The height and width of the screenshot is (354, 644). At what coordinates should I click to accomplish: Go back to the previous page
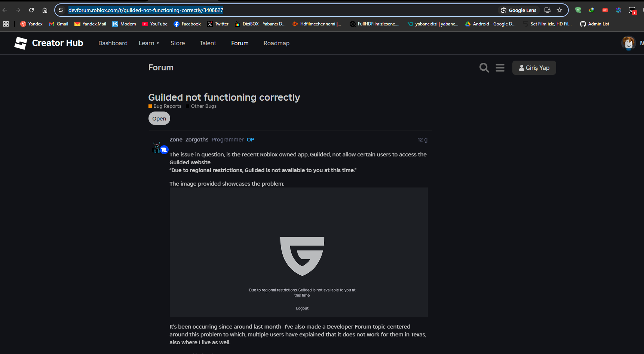click(x=5, y=10)
